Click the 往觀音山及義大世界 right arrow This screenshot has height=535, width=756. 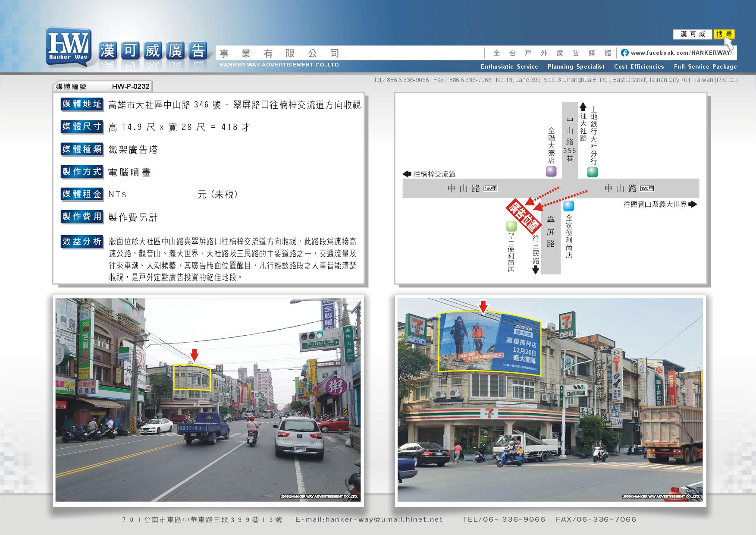pyautogui.click(x=693, y=204)
